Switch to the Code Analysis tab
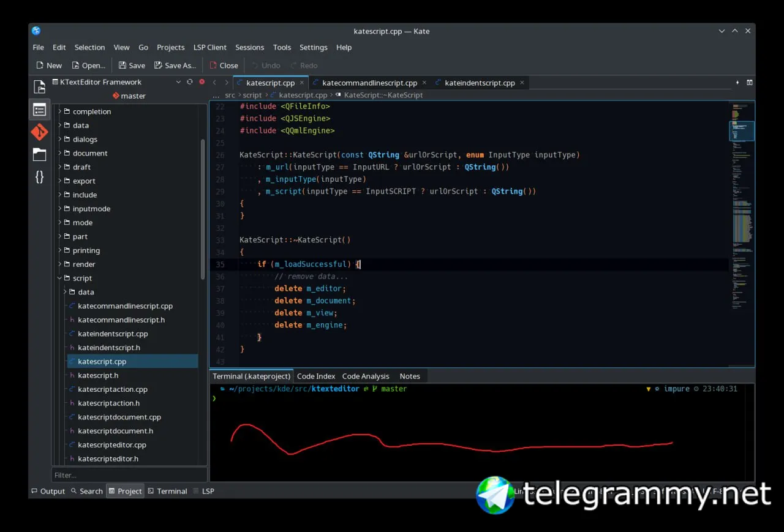The image size is (784, 532). [366, 377]
